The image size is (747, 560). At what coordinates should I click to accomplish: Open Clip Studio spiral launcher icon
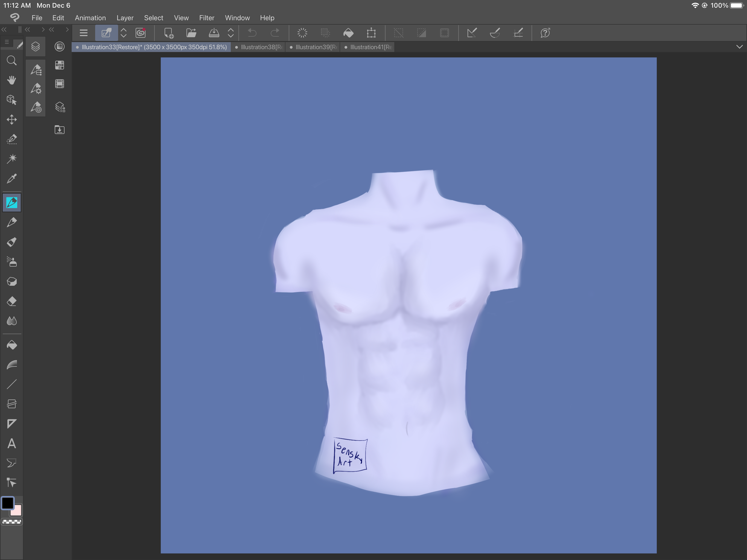141,33
